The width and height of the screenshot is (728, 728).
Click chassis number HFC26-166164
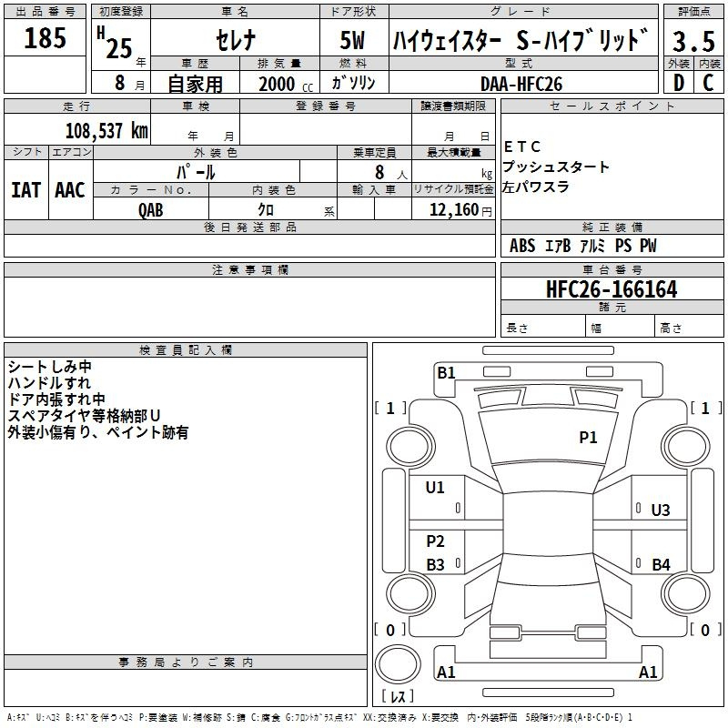pyautogui.click(x=612, y=289)
